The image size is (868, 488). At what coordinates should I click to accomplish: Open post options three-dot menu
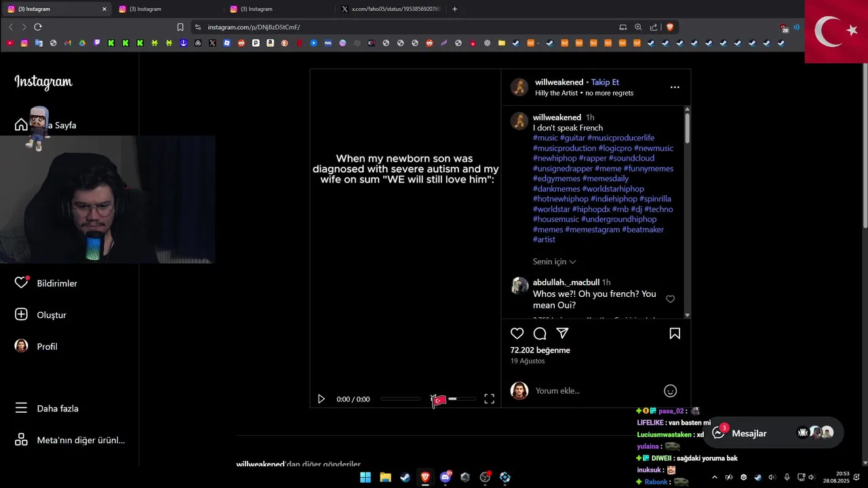click(675, 87)
